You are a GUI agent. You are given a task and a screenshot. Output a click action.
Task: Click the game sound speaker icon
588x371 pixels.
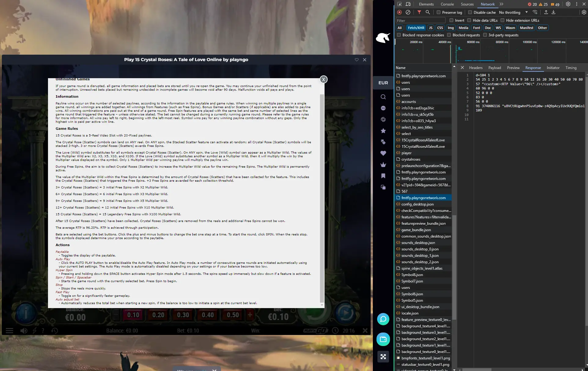[24, 331]
